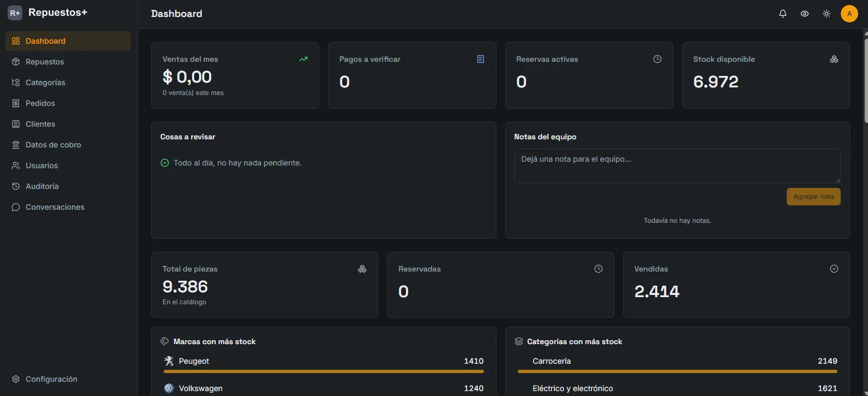Screen dimensions: 868x396
Task: Open the user avatar menu 'A'
Action: click(849, 14)
